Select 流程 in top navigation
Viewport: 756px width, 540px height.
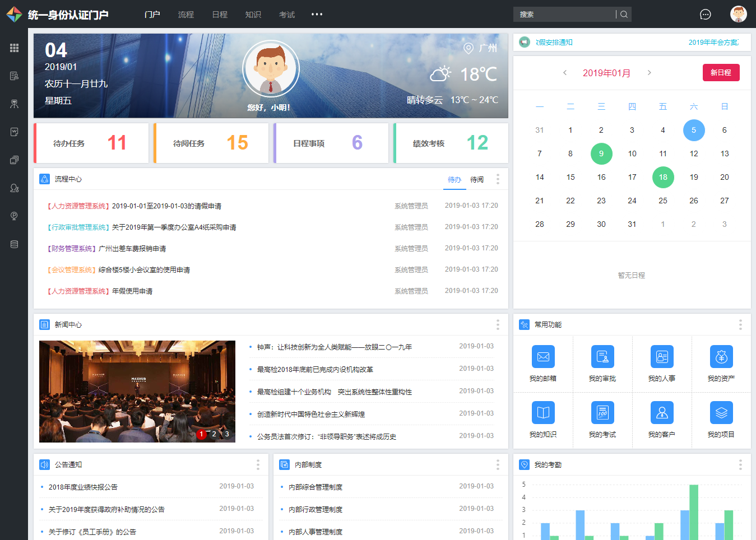pos(186,15)
